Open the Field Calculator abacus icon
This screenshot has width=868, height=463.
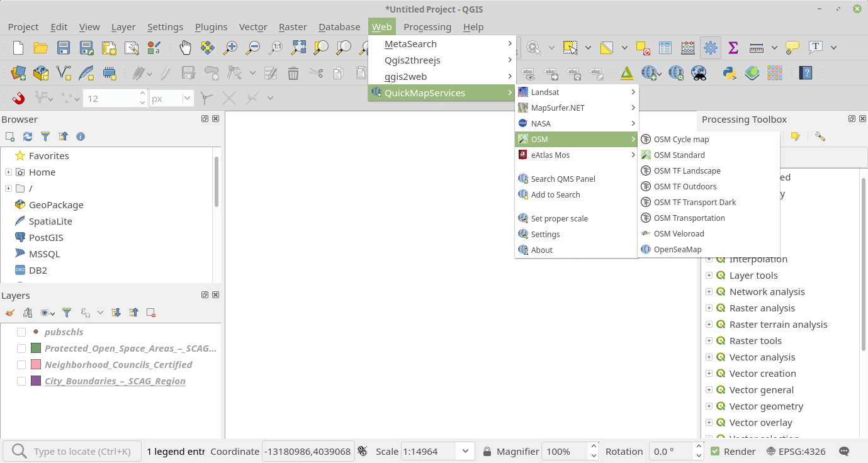click(688, 48)
